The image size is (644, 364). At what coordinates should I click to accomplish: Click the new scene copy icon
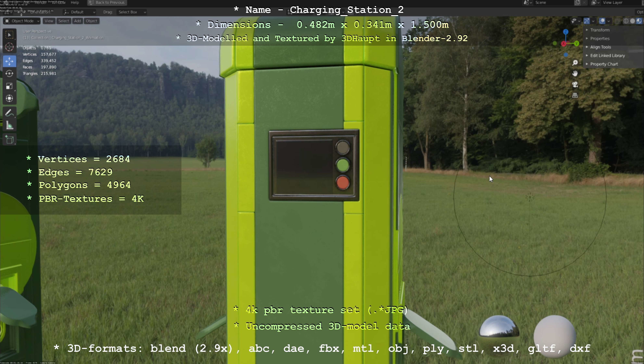577,2
